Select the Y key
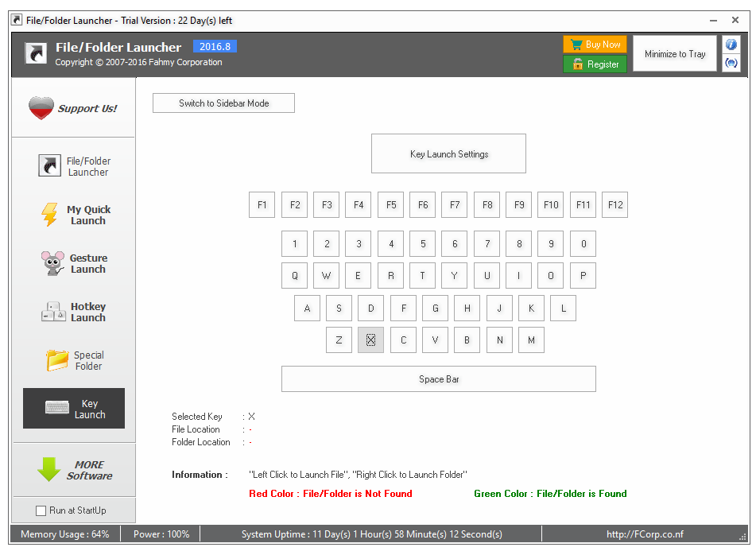The height and width of the screenshot is (555, 756). point(455,276)
